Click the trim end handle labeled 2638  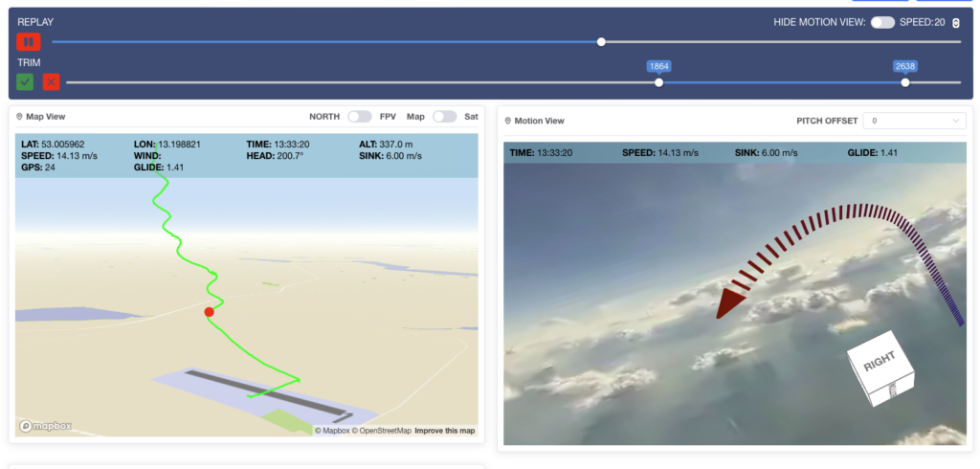point(904,82)
